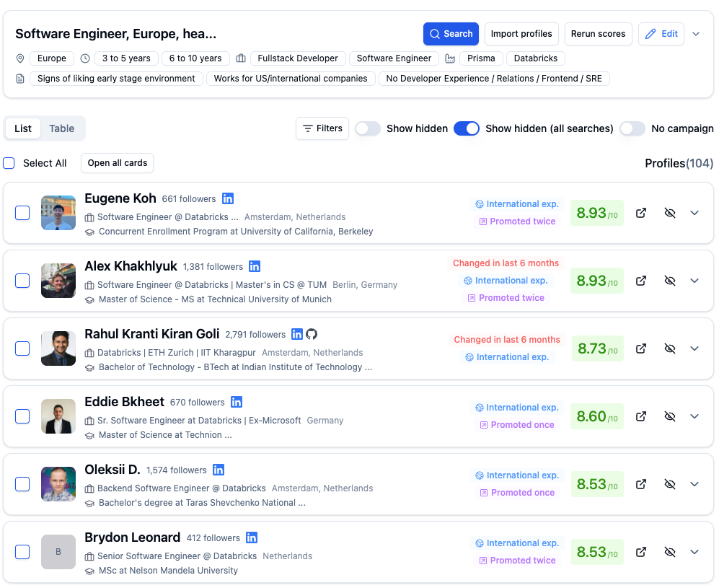Expand Rahul Kranti Kiran Goli's card
This screenshot has height=588, width=719.
click(694, 348)
